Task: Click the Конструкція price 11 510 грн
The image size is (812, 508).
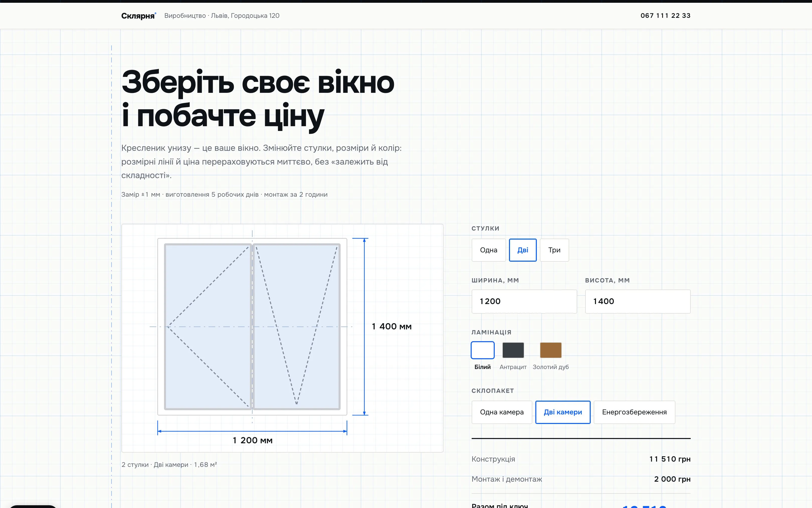Action: [670, 459]
